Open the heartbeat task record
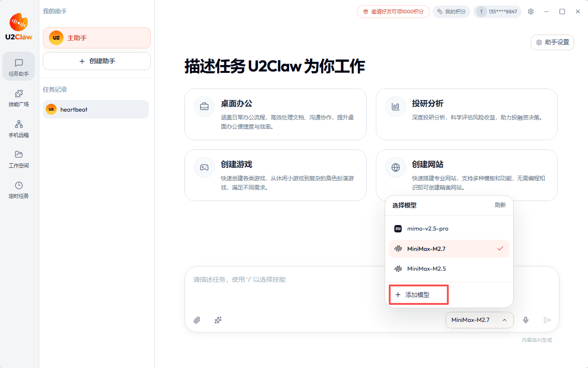588x368 pixels. point(96,109)
